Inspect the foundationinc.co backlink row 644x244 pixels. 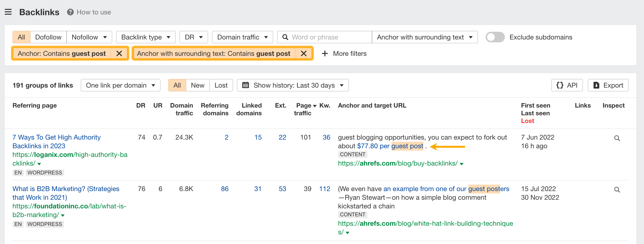(617, 190)
